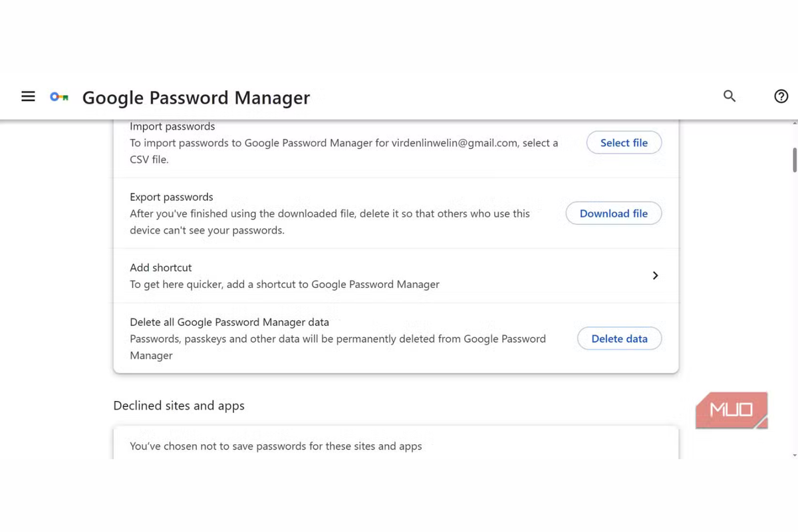The height and width of the screenshot is (532, 798).
Task: Click the chosen not to save passwords text
Action: [x=276, y=446]
